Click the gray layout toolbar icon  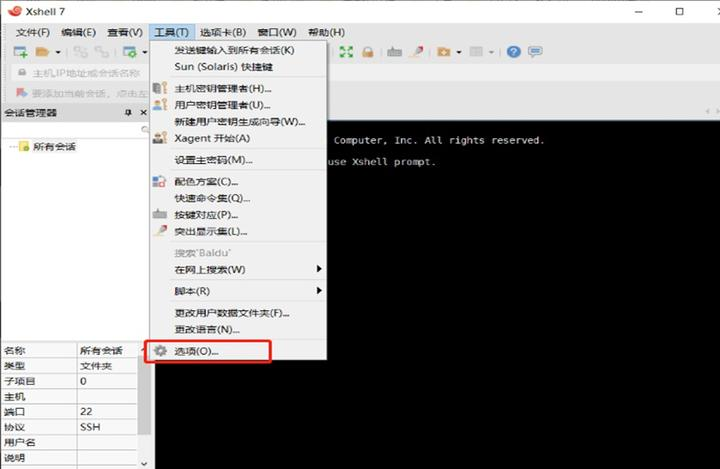click(x=476, y=52)
